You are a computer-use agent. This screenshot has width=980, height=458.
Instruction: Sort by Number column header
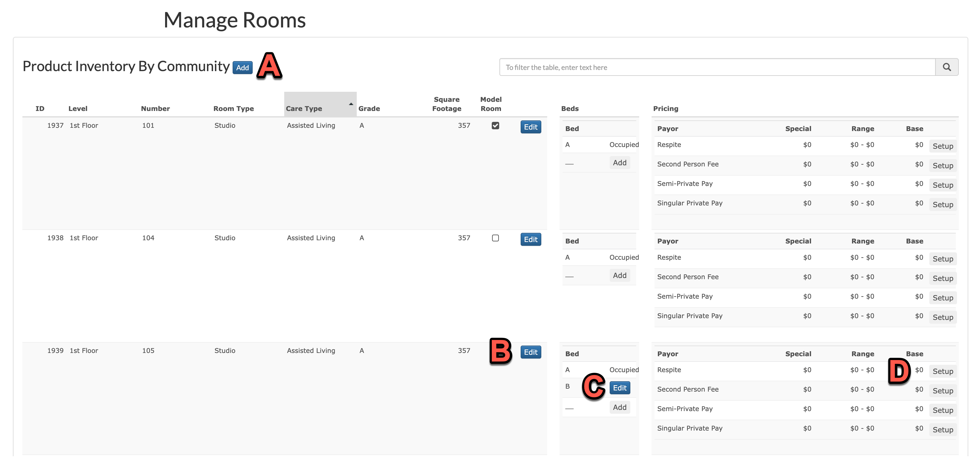click(155, 109)
